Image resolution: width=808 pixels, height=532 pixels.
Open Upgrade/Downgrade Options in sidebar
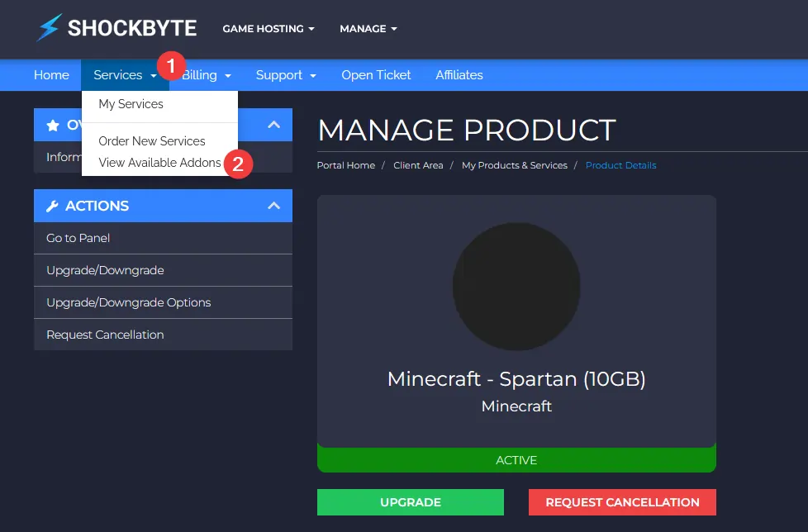click(129, 302)
